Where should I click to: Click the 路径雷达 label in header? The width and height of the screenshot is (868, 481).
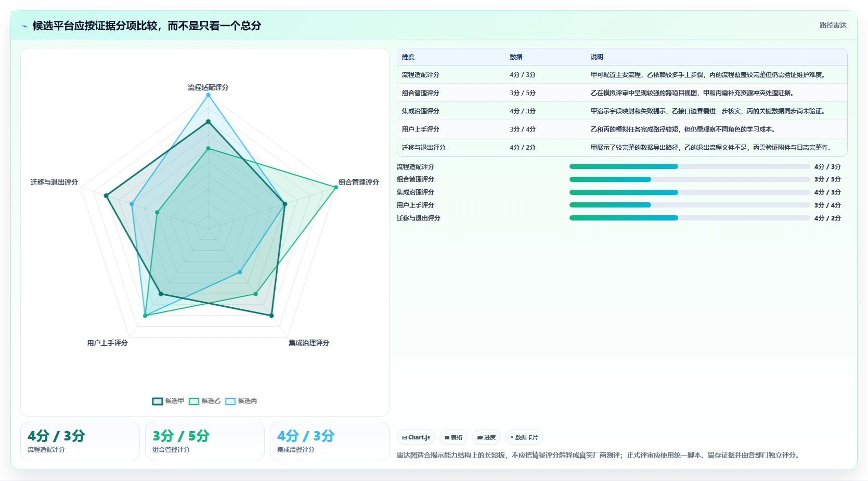(x=833, y=25)
